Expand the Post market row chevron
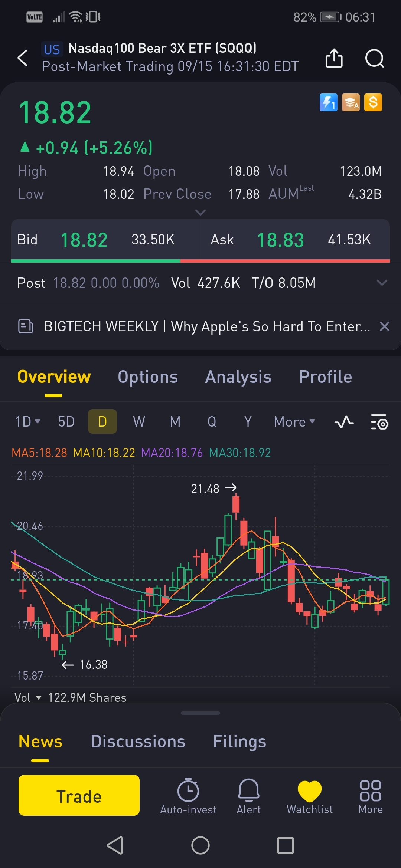401x868 pixels. click(x=382, y=283)
